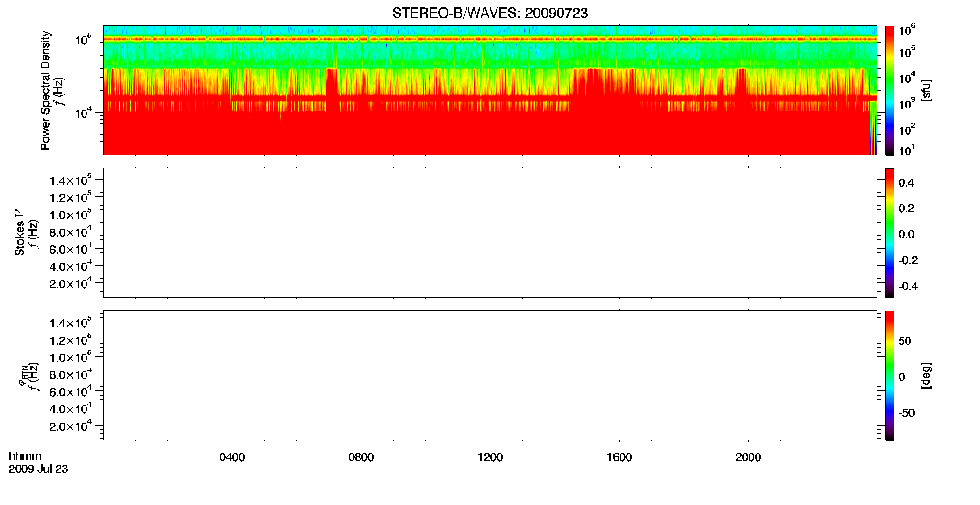Click the 1600 time tick label
Screen dimensions: 980x505
(619, 457)
